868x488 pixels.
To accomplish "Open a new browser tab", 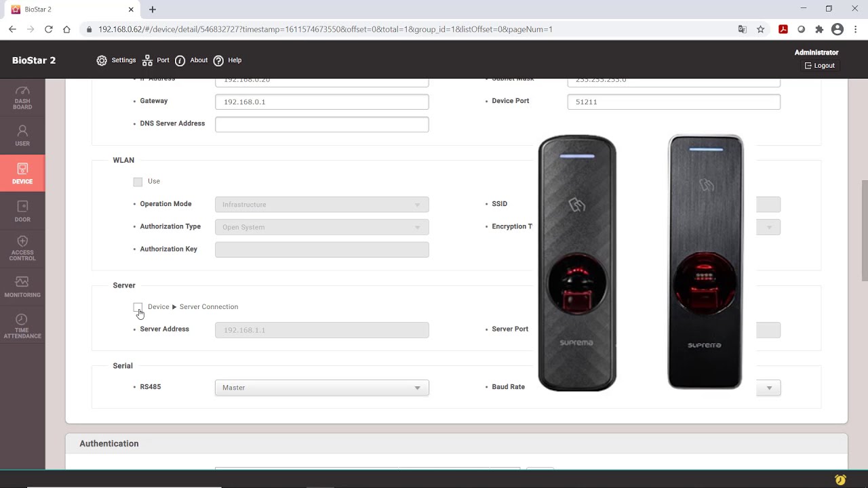I will tap(153, 9).
